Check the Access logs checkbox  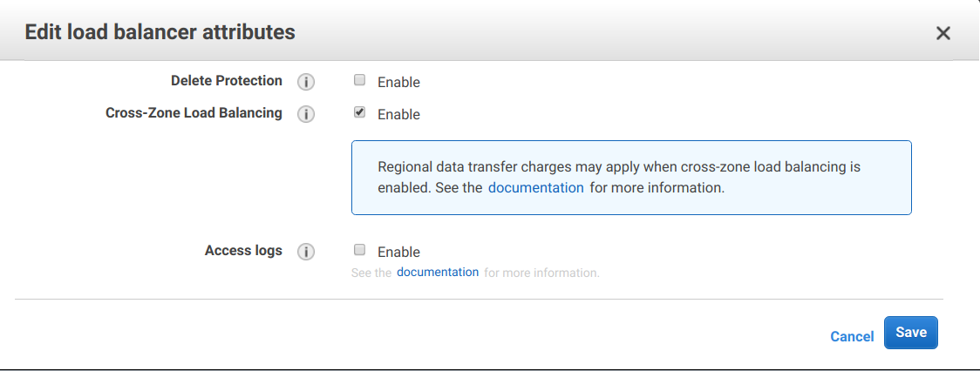(359, 250)
